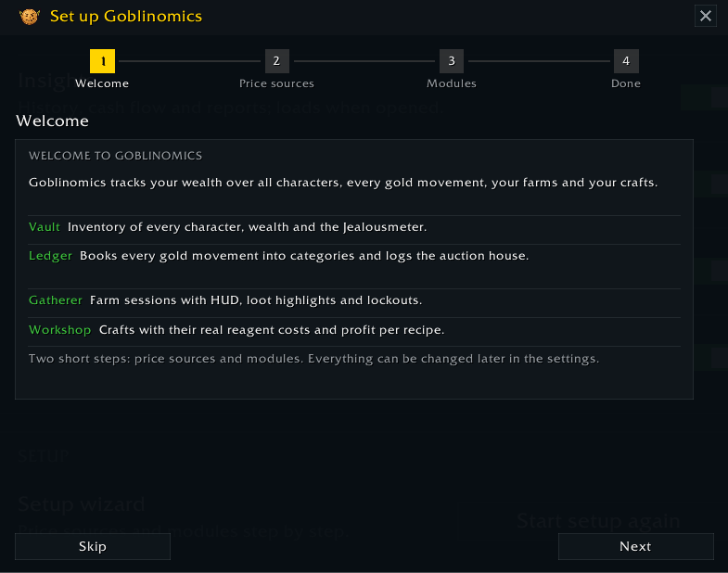Click the green Vault module name
The height and width of the screenshot is (573, 728).
point(45,227)
